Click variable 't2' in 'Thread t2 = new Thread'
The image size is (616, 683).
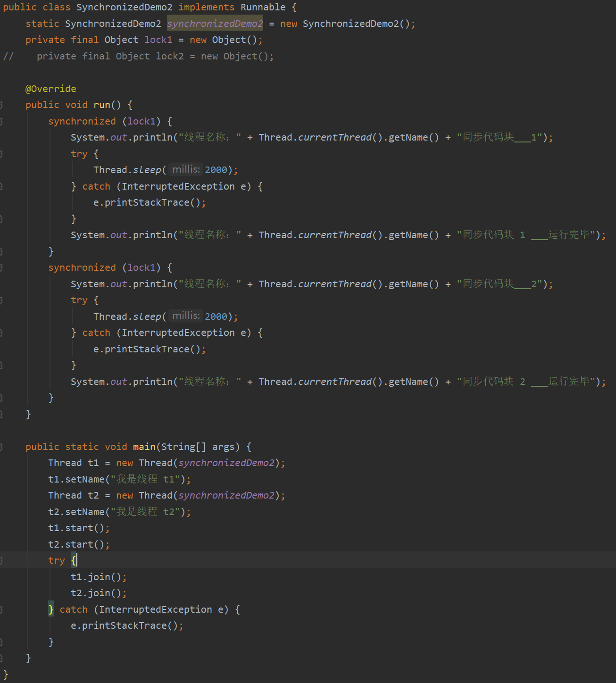point(93,496)
